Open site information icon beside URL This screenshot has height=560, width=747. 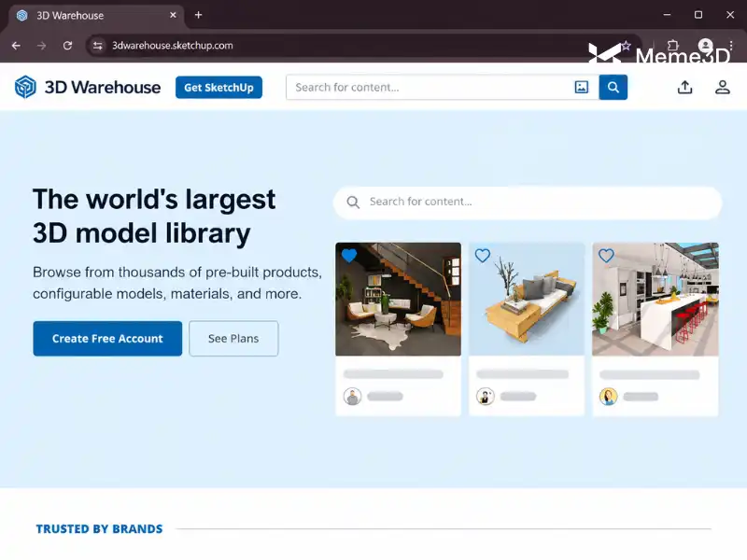click(x=98, y=46)
